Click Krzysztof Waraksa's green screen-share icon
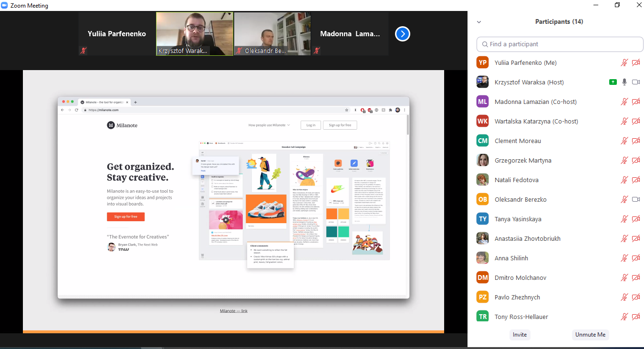The image size is (644, 349). 613,82
